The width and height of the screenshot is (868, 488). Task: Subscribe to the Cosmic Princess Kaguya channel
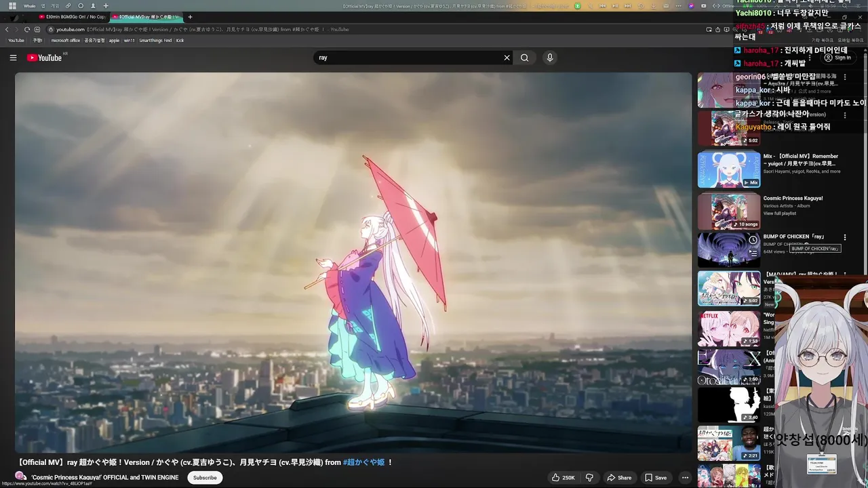point(205,478)
